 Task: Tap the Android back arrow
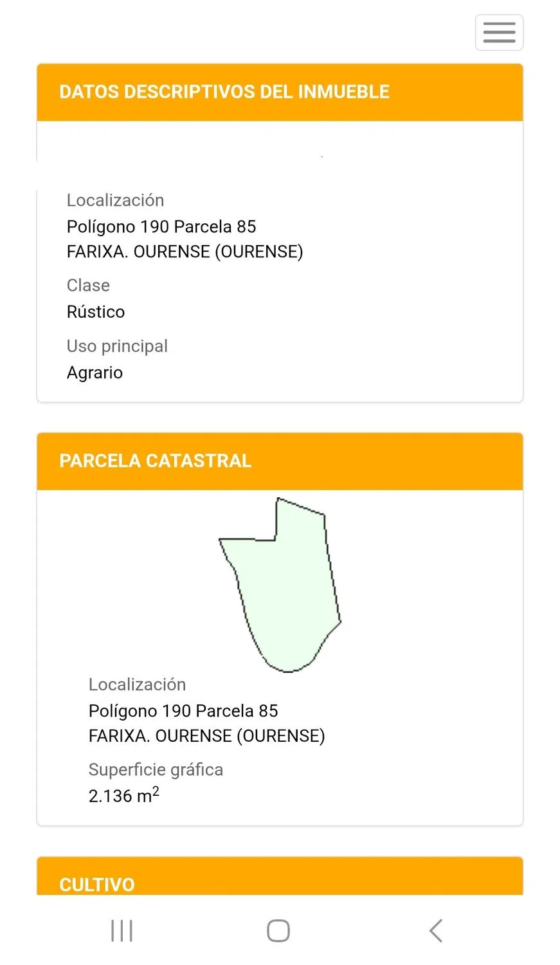(436, 930)
